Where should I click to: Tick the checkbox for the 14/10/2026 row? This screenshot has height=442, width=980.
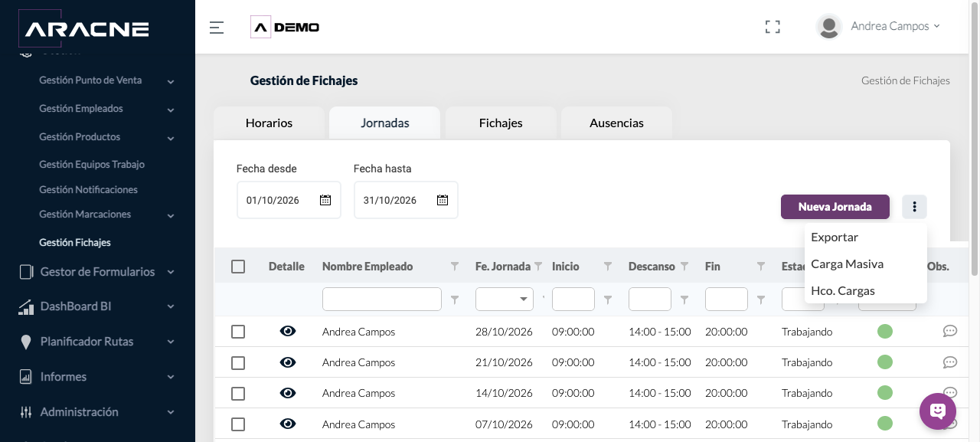click(238, 393)
